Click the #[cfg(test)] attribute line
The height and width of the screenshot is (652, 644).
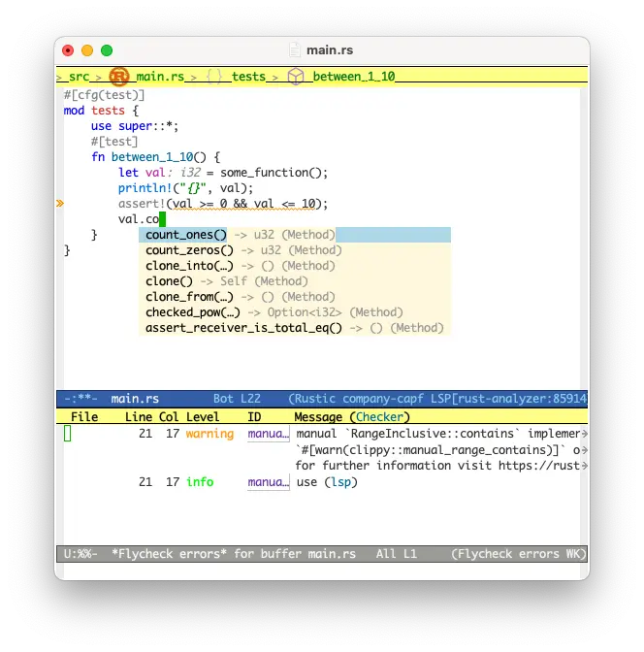tap(104, 95)
